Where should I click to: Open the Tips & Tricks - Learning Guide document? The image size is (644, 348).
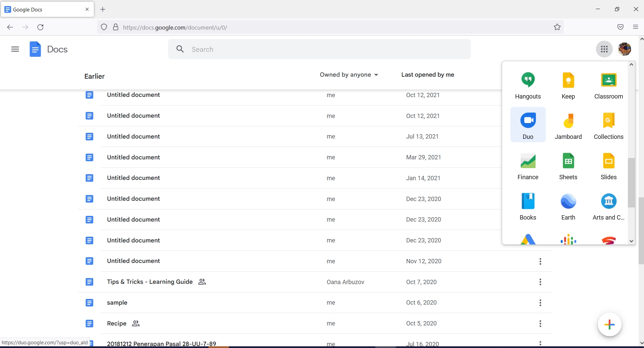(149, 282)
